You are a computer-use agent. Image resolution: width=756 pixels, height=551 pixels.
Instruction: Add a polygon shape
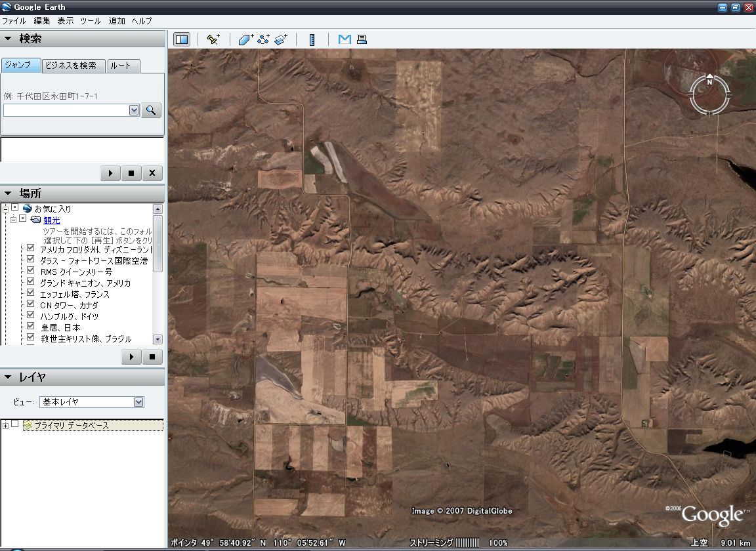click(246, 39)
